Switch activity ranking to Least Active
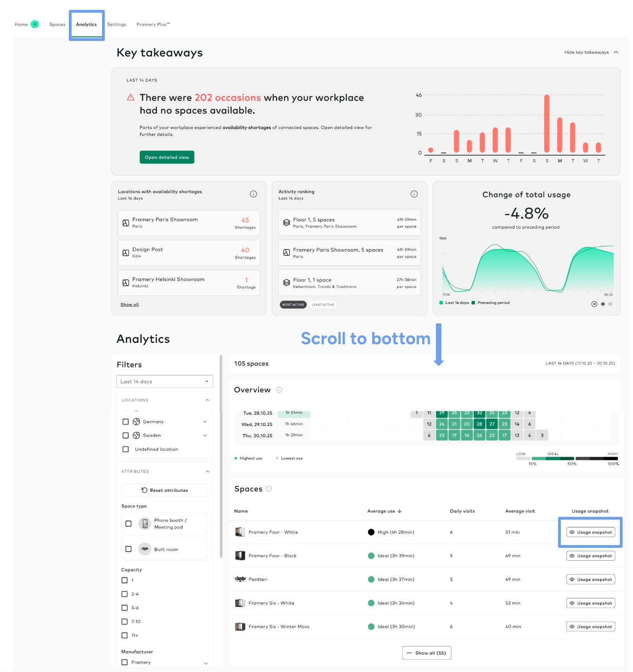633x672 pixels. tap(323, 304)
